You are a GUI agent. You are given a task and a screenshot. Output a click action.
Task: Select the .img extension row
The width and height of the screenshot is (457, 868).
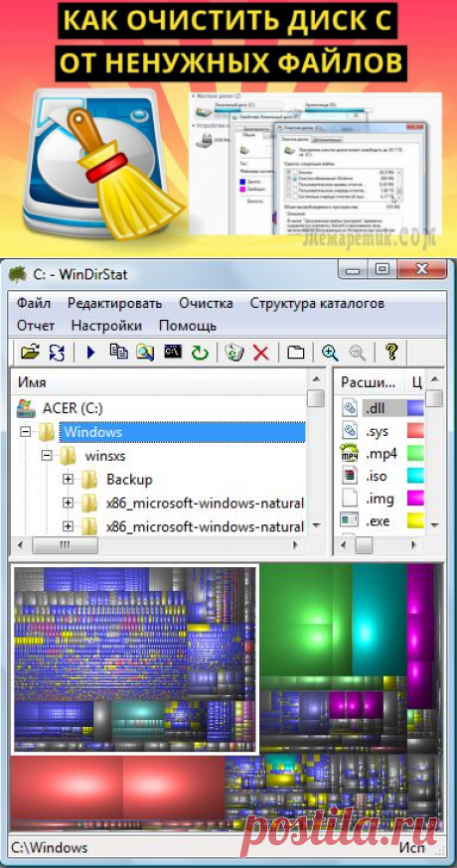(x=380, y=499)
